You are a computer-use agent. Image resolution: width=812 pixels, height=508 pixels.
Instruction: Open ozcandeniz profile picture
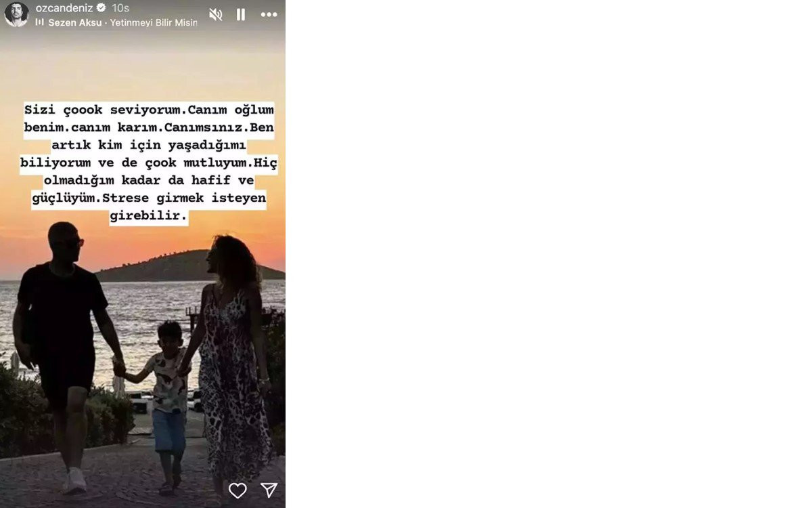tap(16, 14)
